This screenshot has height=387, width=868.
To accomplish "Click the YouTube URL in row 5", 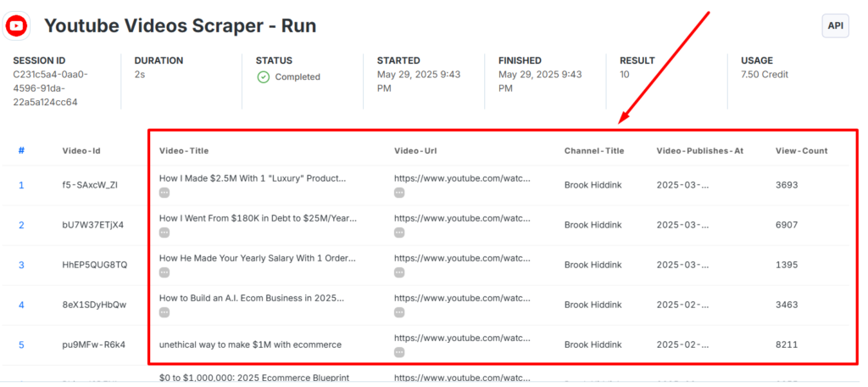I will (x=462, y=339).
